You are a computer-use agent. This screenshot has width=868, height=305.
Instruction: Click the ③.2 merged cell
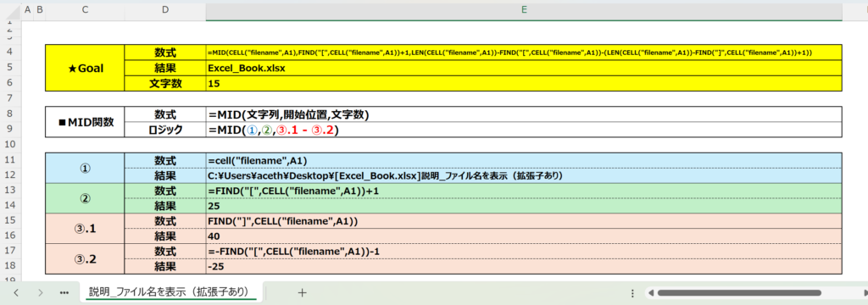click(x=85, y=259)
